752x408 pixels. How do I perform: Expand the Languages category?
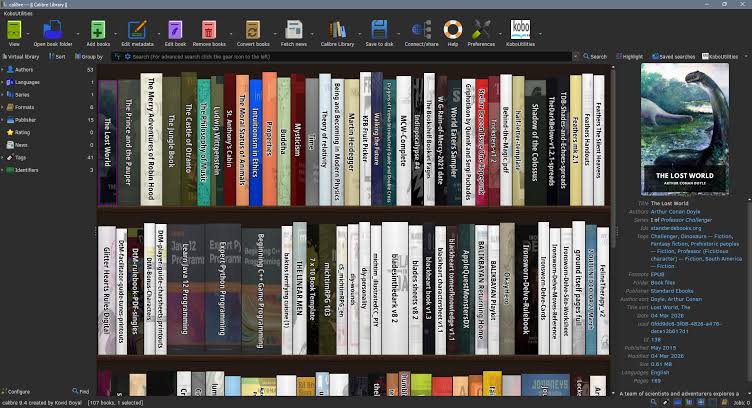pos(2,82)
